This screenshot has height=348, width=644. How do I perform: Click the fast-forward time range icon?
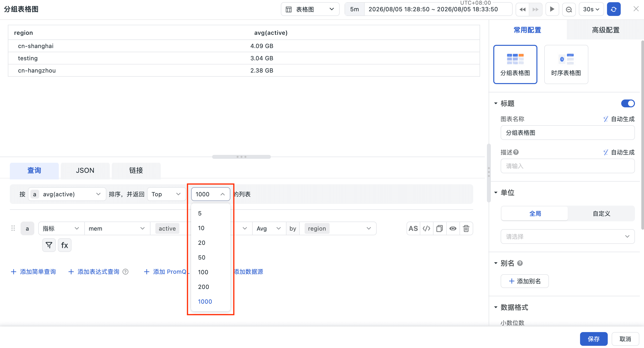click(x=535, y=9)
